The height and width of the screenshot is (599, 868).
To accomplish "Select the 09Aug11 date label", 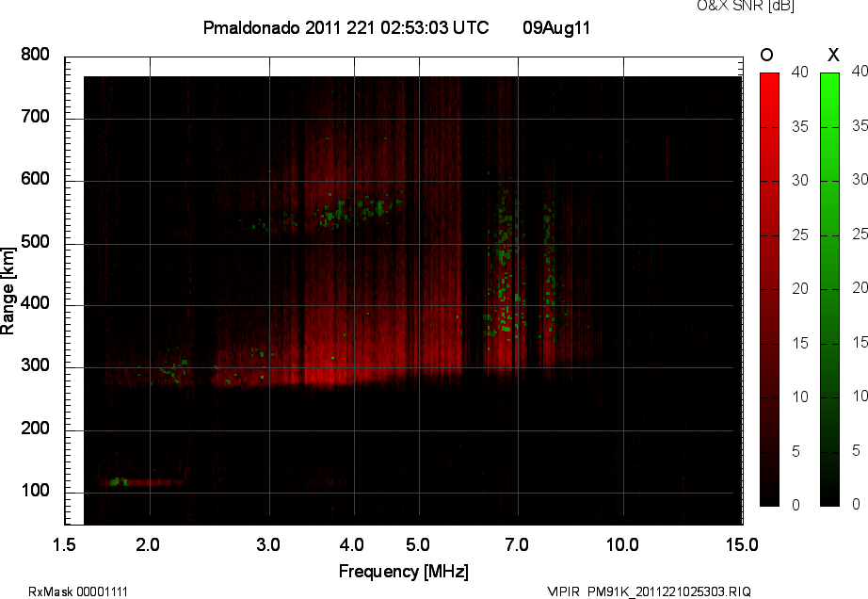I will tap(556, 28).
